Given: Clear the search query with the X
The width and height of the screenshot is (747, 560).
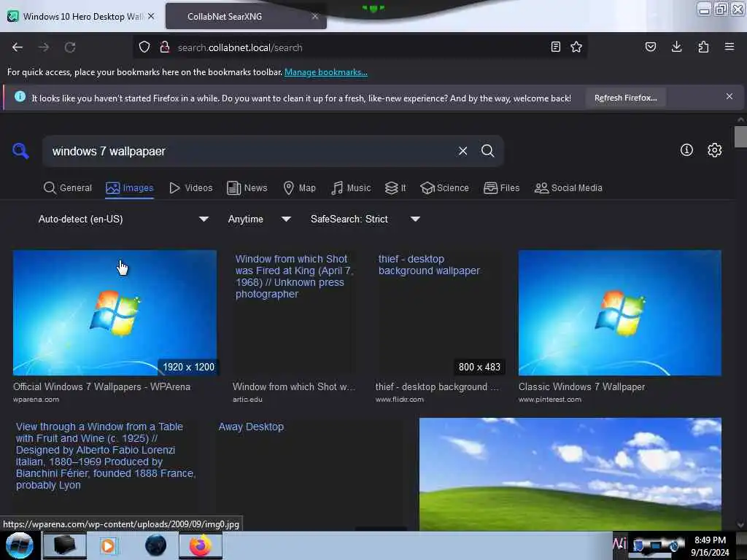Looking at the screenshot, I should tap(462, 151).
